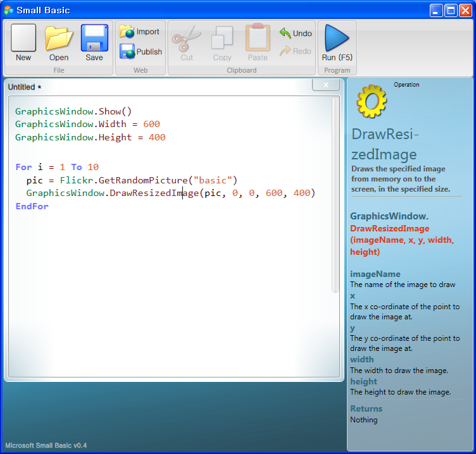The width and height of the screenshot is (476, 454).
Task: Run the program with the play arrow
Action: (x=337, y=42)
